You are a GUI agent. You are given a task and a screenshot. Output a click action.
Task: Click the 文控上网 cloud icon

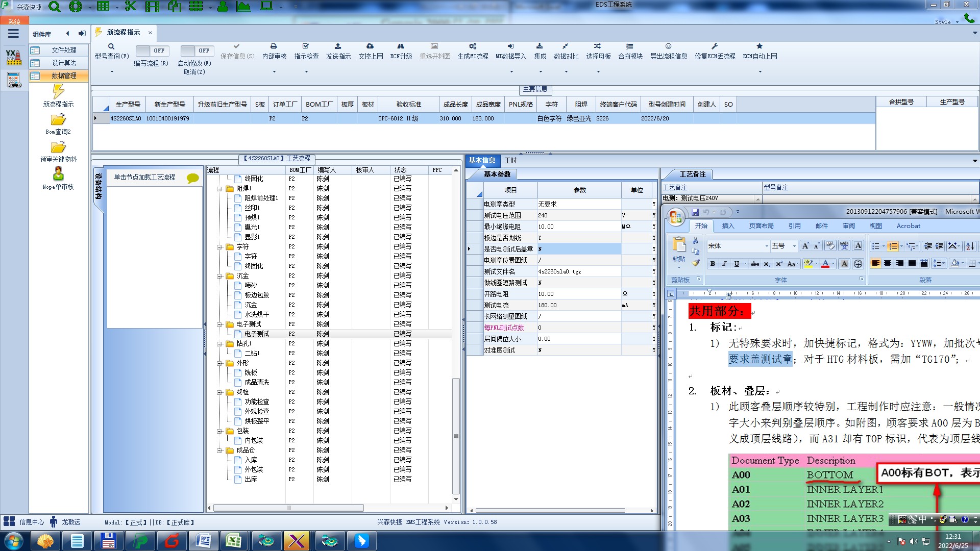(370, 46)
